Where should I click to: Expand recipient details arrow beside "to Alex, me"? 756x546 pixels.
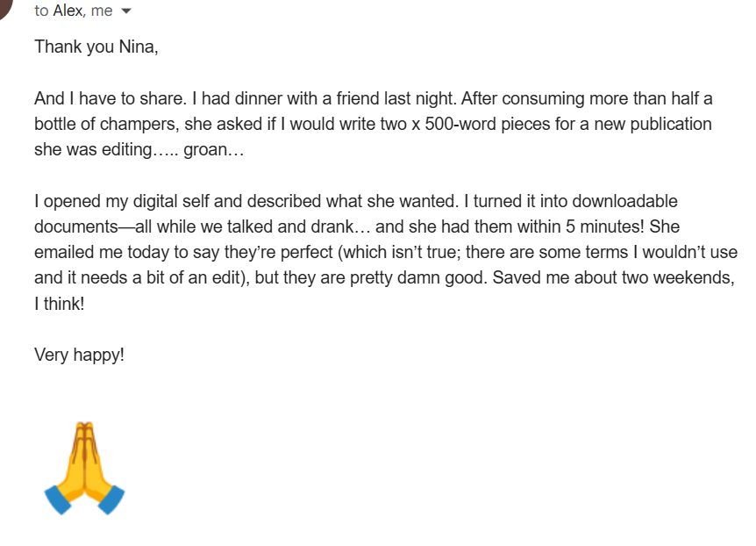[x=125, y=11]
